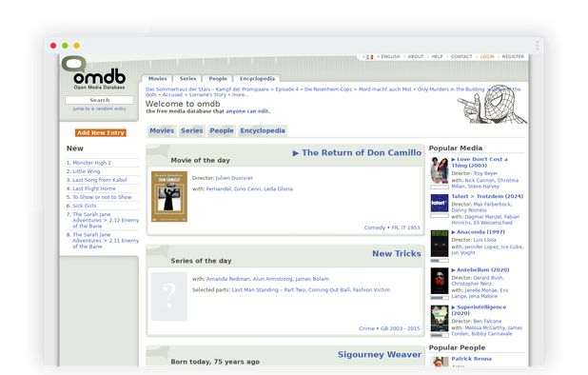Screen dimensions: 588x375
Task: Click the more... link in ticker
Action: [240, 95]
